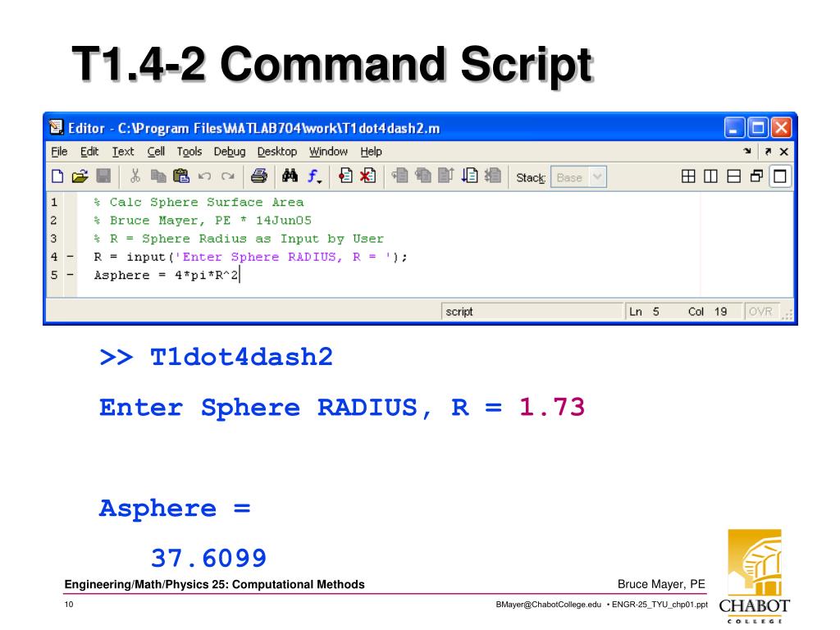The image size is (840, 630).
Task: Undock editor with the up-right arrow icon
Action: [768, 152]
